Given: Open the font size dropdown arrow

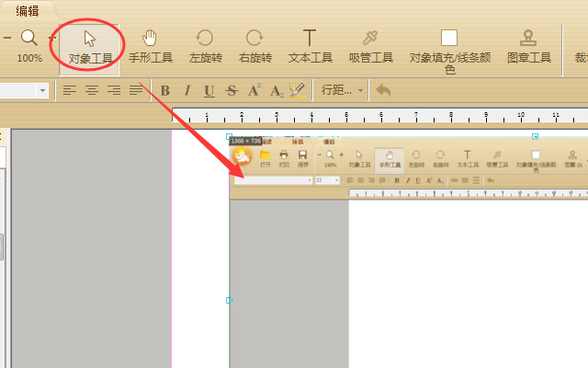Looking at the screenshot, I should [x=42, y=90].
